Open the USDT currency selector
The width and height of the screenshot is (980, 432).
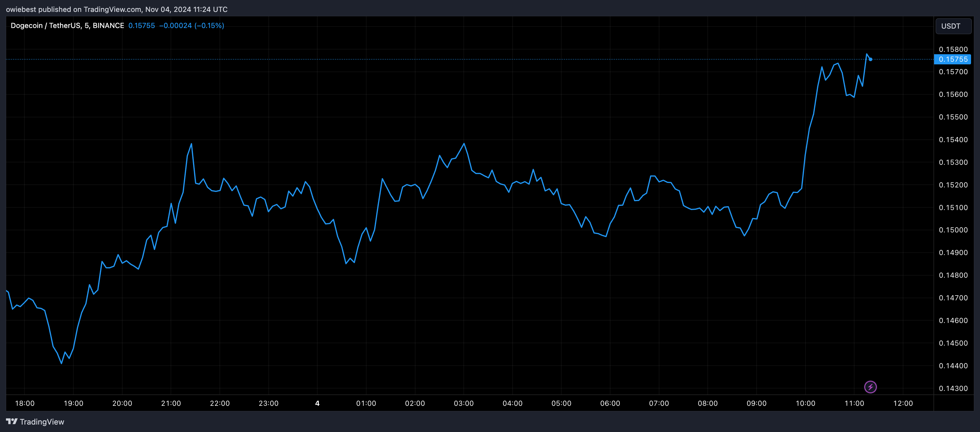(953, 26)
